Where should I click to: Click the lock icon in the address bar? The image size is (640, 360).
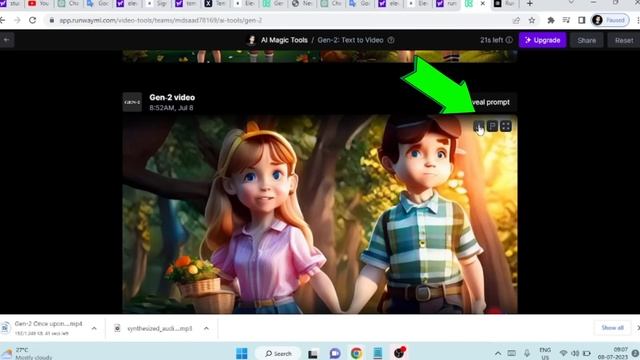[51, 20]
